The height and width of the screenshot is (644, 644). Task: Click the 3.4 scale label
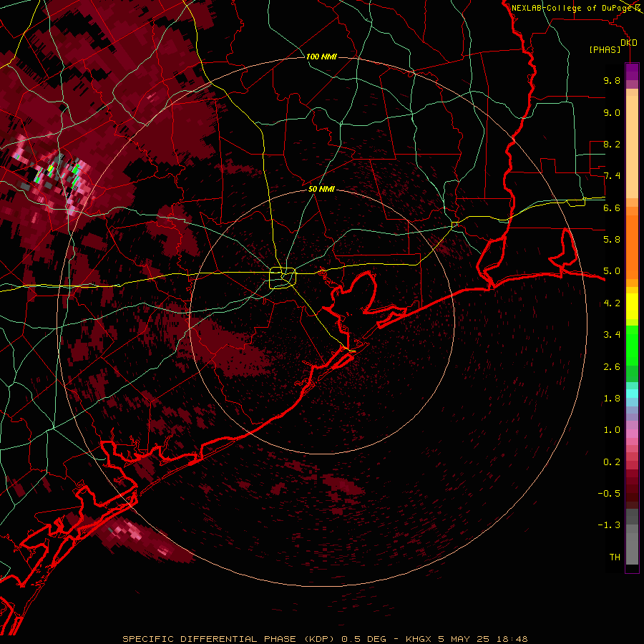(x=612, y=335)
